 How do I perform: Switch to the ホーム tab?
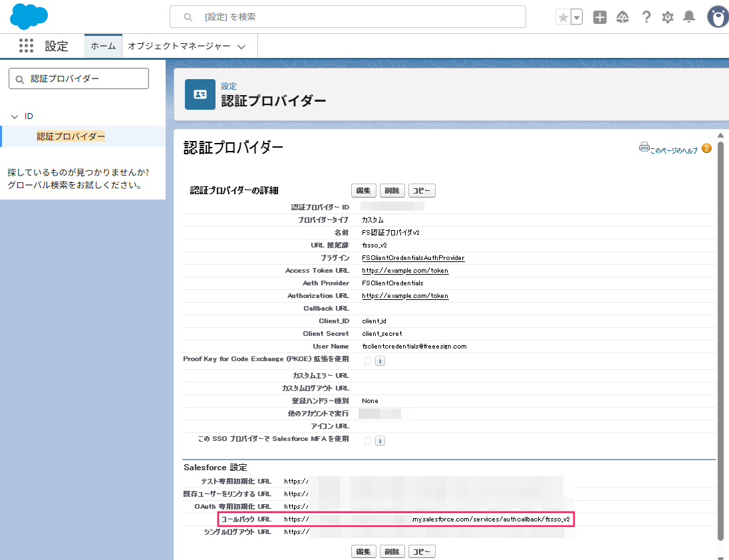[x=103, y=46]
